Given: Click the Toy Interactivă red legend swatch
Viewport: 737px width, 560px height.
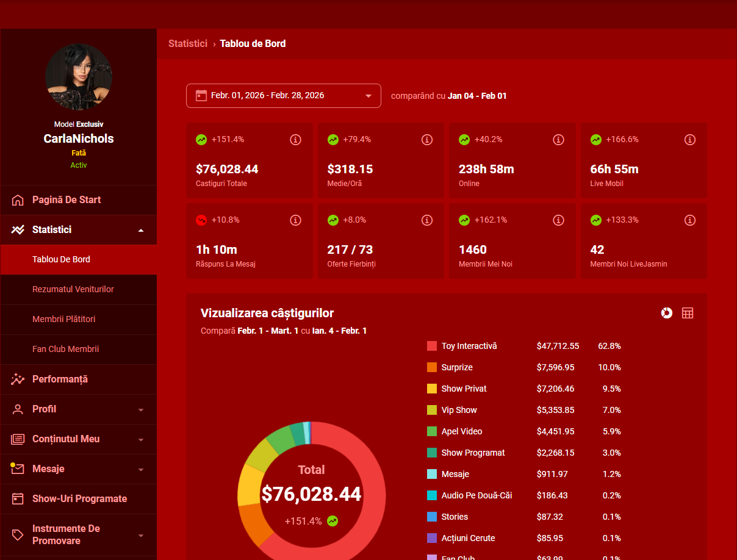Looking at the screenshot, I should click(x=432, y=346).
